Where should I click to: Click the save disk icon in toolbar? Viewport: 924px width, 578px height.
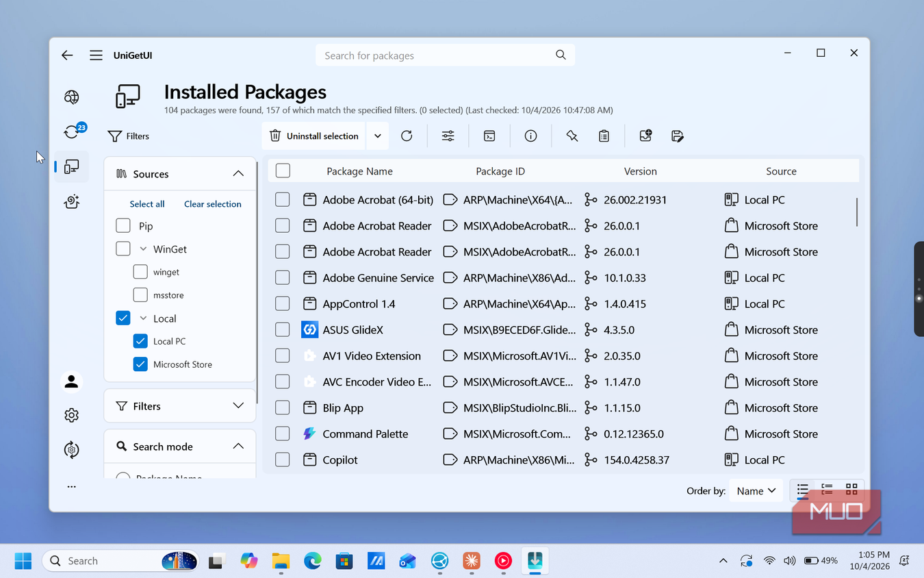(x=677, y=136)
